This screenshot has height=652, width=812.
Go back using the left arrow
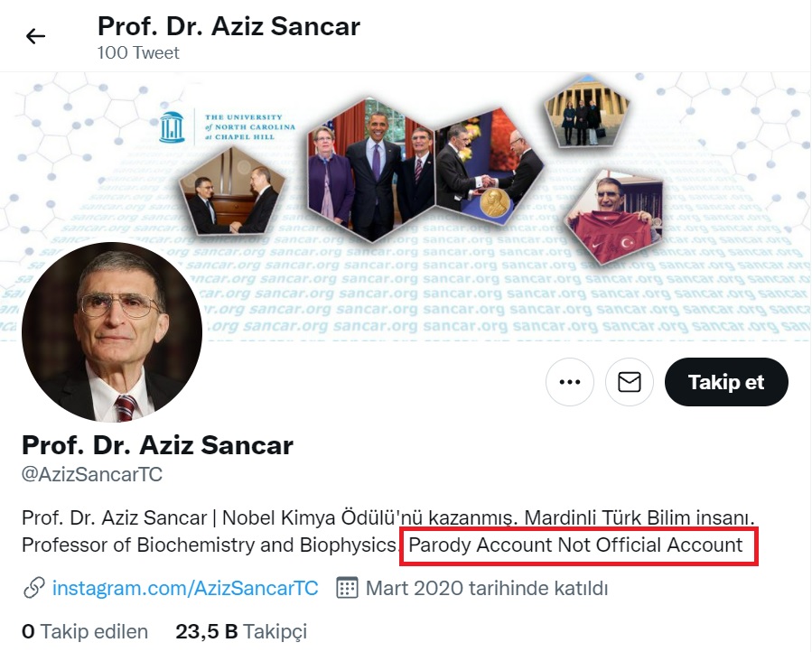point(35,36)
